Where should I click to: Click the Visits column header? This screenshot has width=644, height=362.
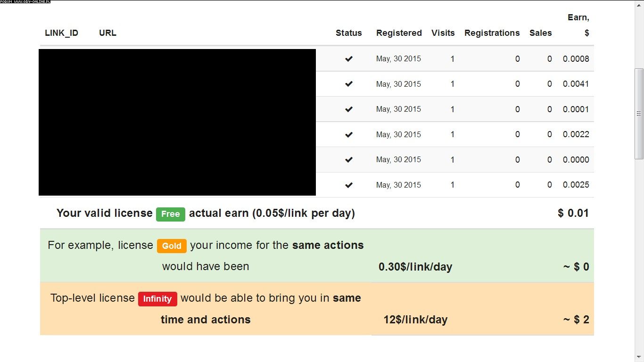point(443,33)
